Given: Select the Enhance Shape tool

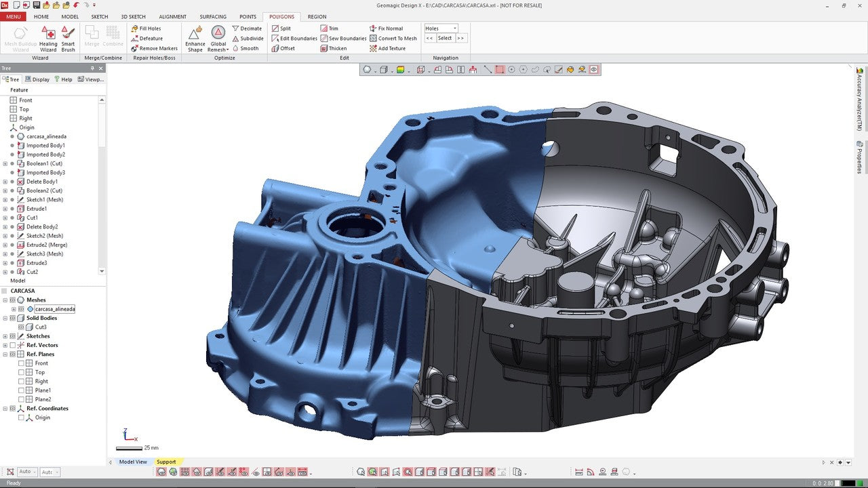Looking at the screenshot, I should coord(195,37).
